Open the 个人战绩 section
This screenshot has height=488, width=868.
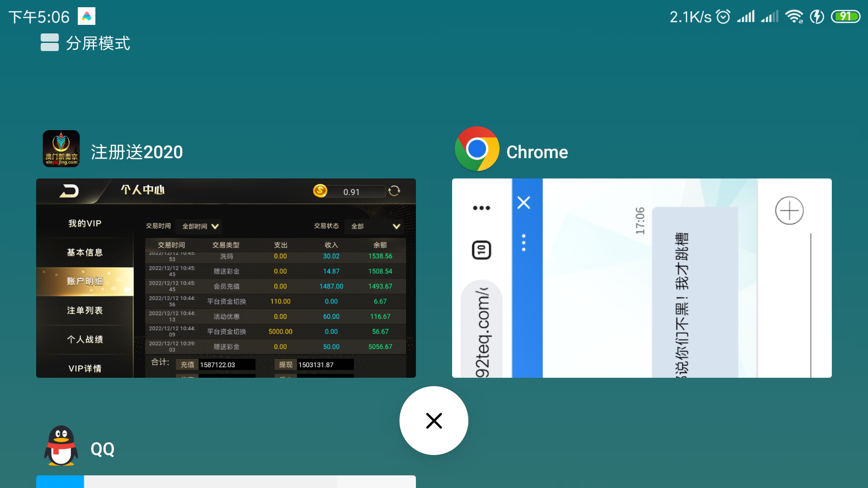pyautogui.click(x=85, y=339)
